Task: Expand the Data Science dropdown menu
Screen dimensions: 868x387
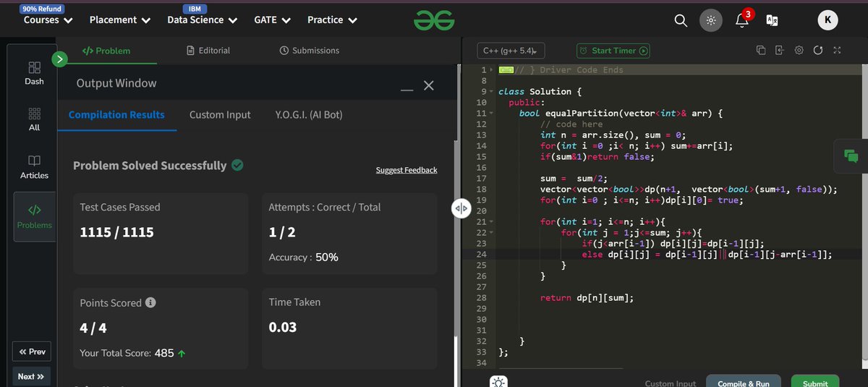Action: click(203, 20)
